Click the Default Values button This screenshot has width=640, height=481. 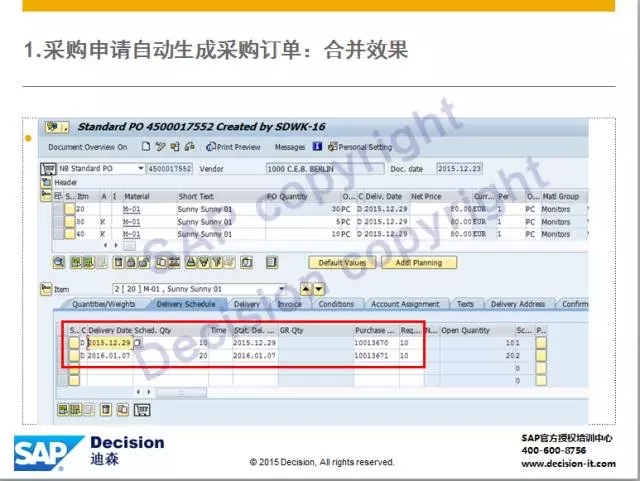tap(342, 262)
